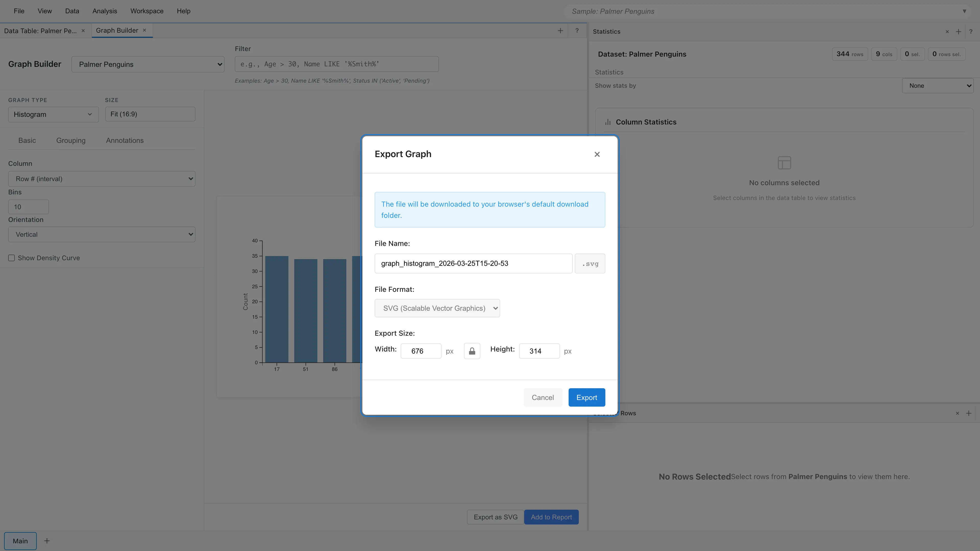Select the Grouping settings tab
This screenshot has height=551, width=980.
point(71,140)
